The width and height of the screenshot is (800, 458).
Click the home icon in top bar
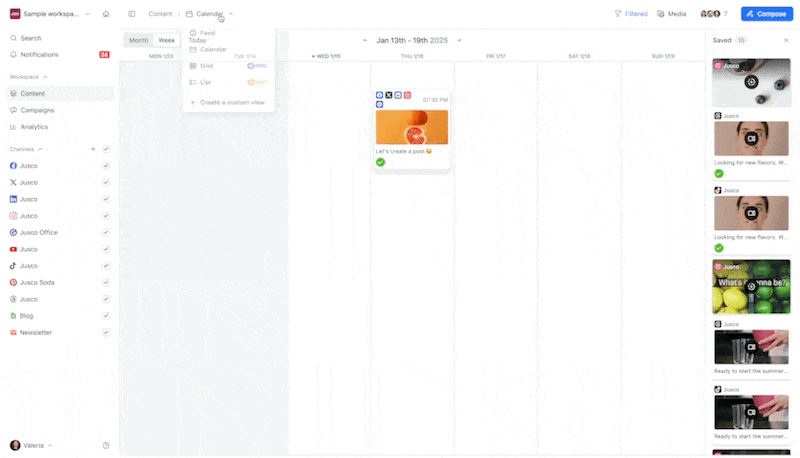(x=106, y=14)
